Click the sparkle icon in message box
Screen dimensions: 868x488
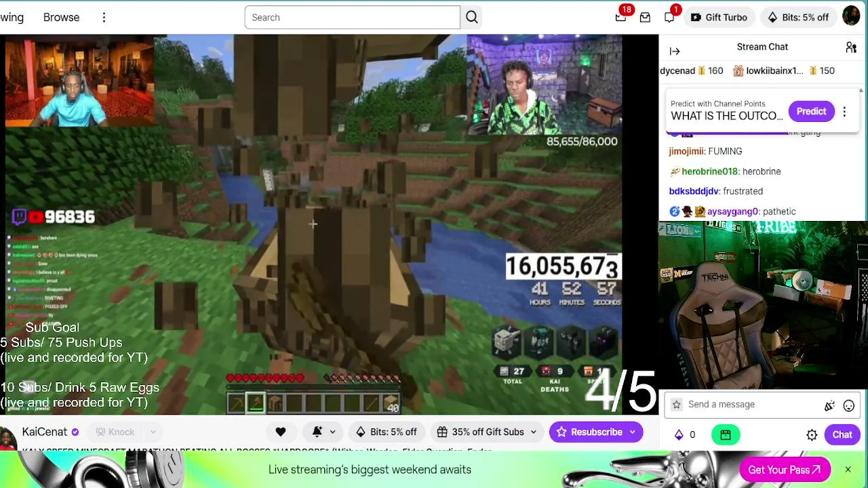(x=829, y=405)
